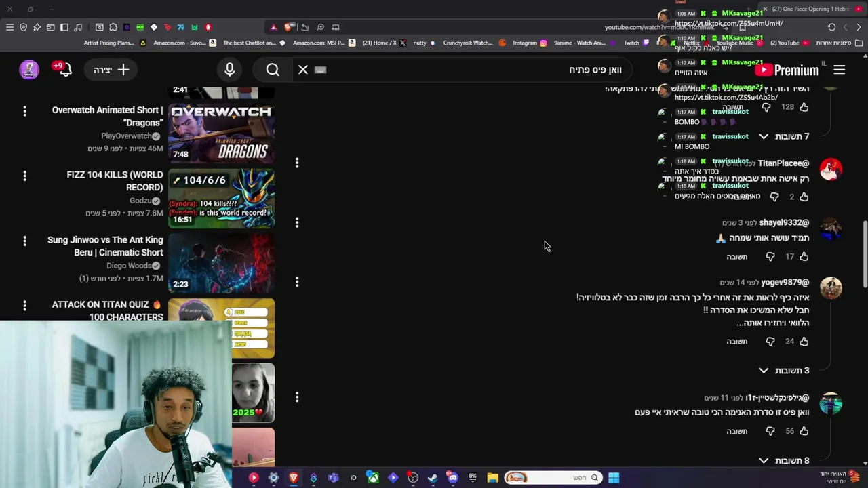Image resolution: width=868 pixels, height=488 pixels.
Task: Click the YouTube search magnifier button
Action: pyautogui.click(x=273, y=70)
